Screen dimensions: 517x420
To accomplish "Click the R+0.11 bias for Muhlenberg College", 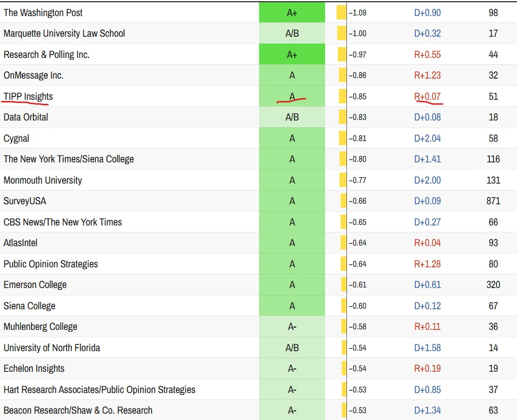I will coord(427,326).
